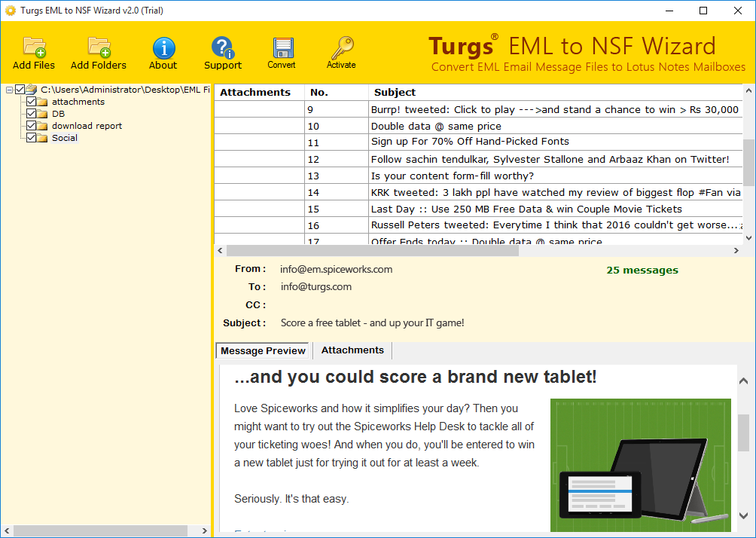Screen dimensions: 756x538
Task: Uncheck the attachments folder checkbox
Action: click(x=32, y=101)
